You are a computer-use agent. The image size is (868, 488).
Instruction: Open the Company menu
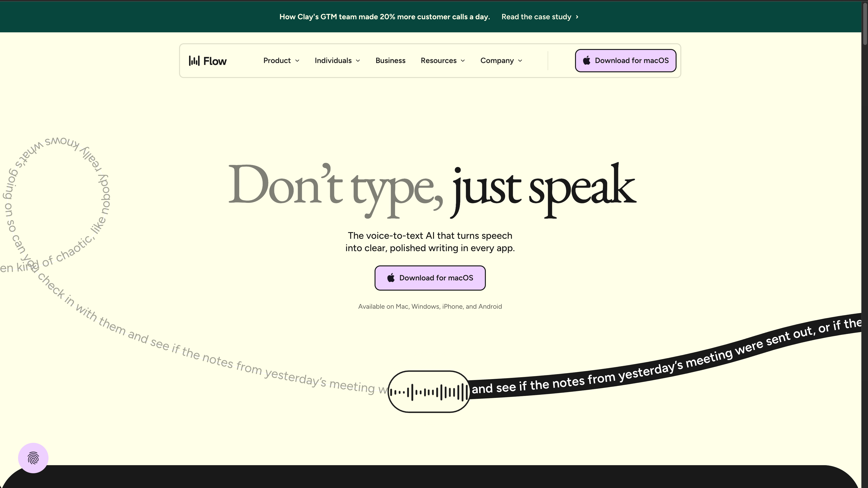(x=501, y=61)
